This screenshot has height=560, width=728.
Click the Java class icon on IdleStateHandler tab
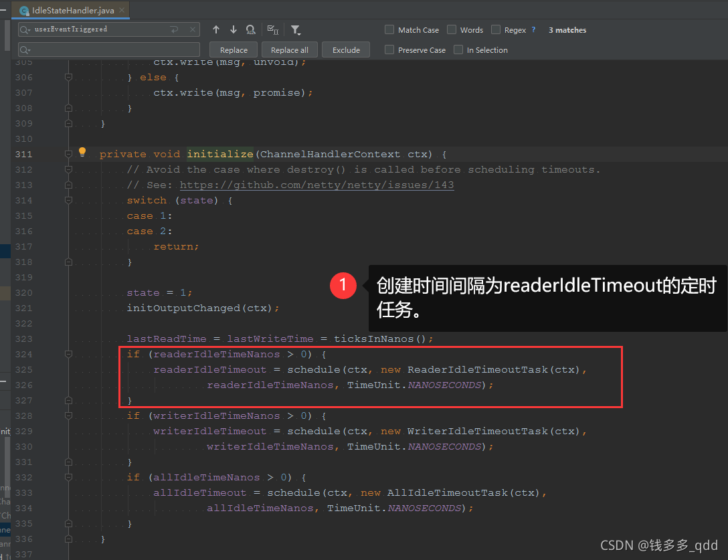pos(24,10)
